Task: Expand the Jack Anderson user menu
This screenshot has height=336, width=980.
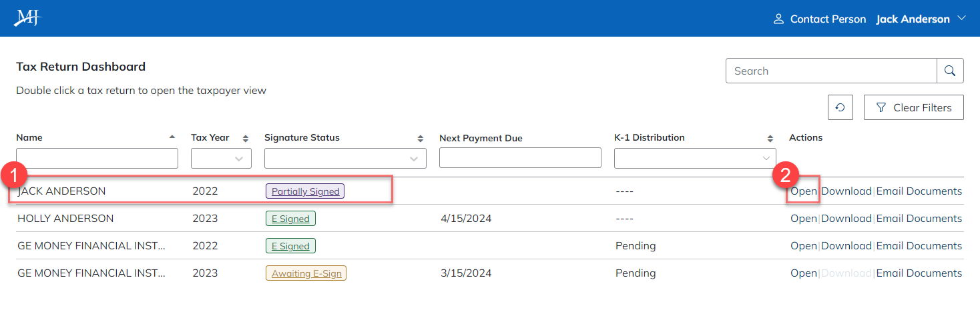Action: click(x=961, y=19)
